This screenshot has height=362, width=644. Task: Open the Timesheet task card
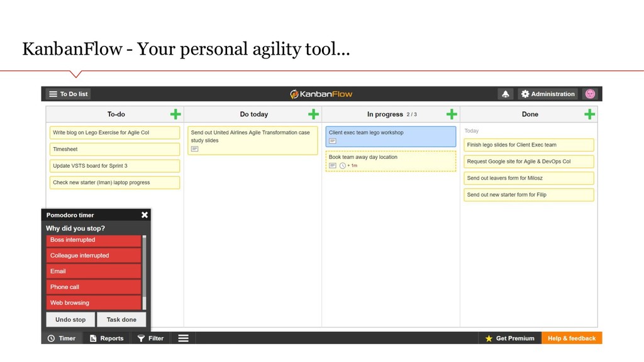tap(114, 150)
